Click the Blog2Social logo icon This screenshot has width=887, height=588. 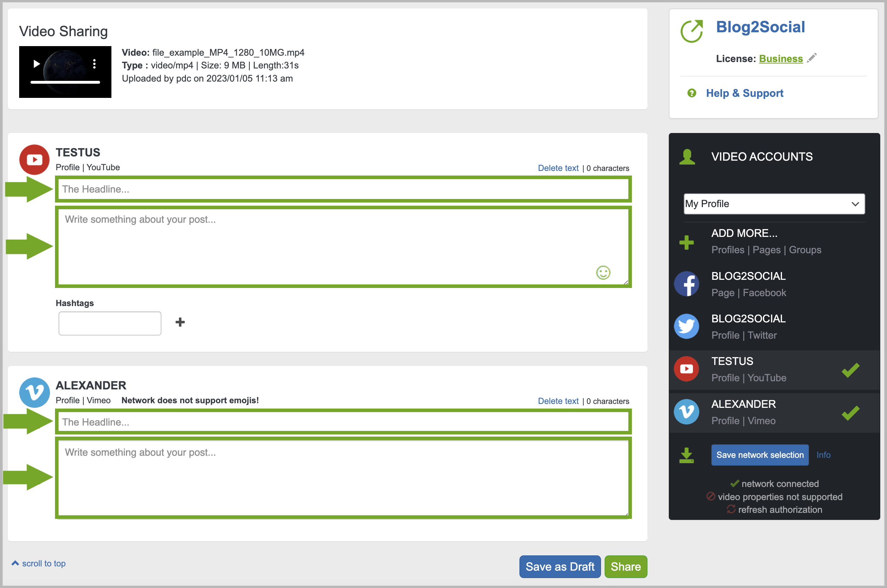tap(692, 31)
